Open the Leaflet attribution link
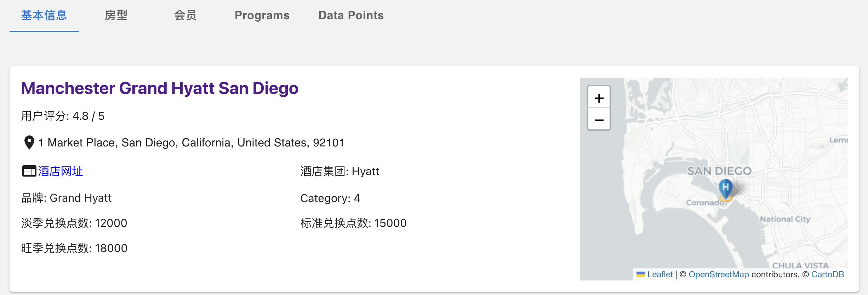The image size is (868, 295). (660, 274)
